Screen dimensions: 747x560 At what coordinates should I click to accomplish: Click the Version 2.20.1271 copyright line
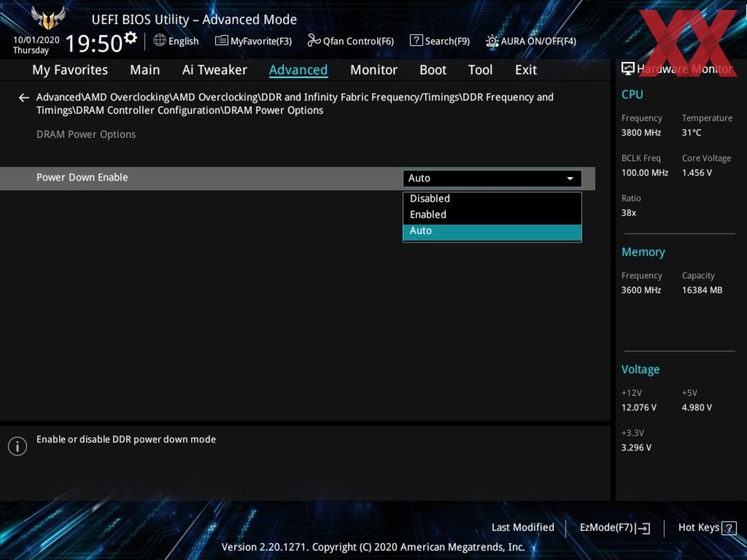pyautogui.click(x=373, y=547)
